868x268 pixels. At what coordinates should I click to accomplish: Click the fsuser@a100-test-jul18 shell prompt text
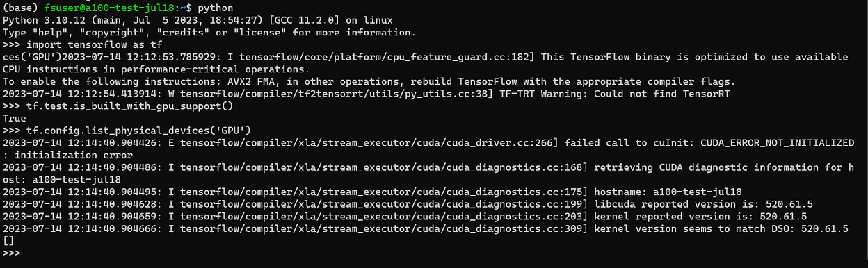[98, 8]
